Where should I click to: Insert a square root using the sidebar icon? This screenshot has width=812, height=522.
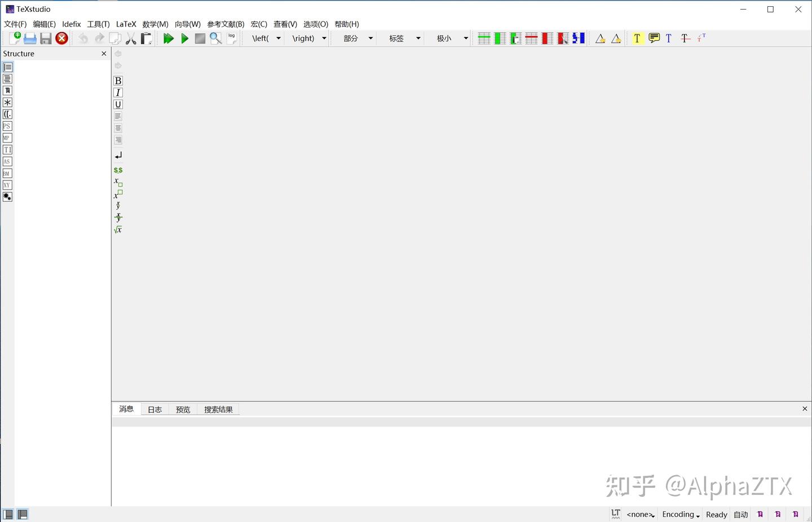point(118,229)
